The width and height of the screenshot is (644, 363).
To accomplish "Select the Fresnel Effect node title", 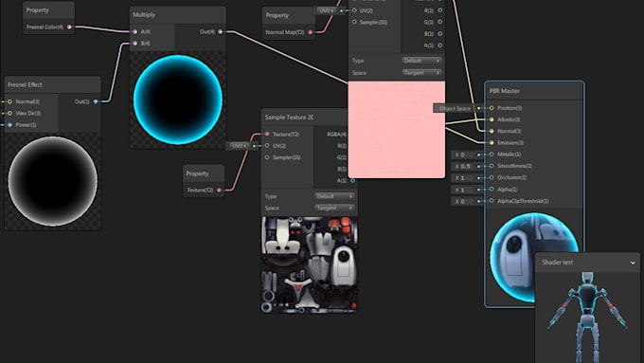I will click(25, 84).
